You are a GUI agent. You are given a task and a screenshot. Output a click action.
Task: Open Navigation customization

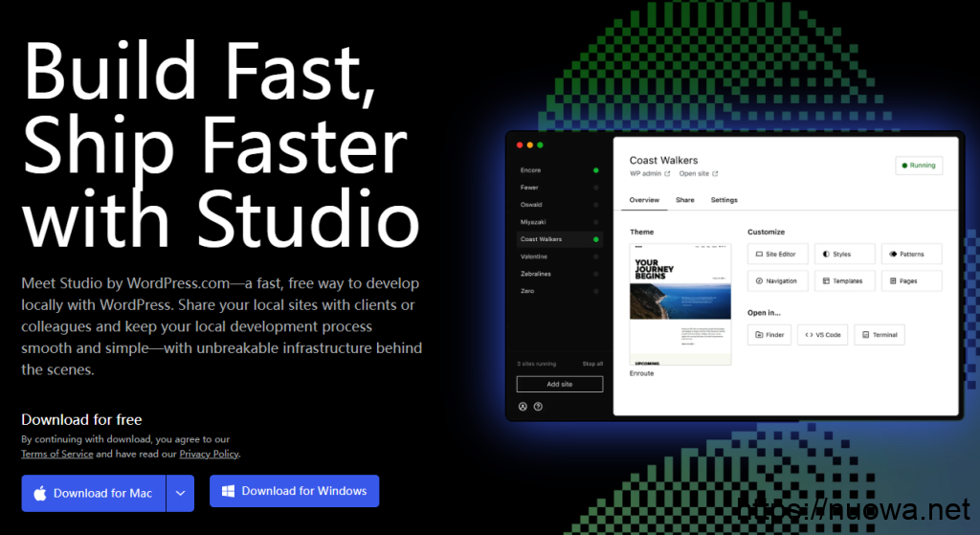coord(776,281)
